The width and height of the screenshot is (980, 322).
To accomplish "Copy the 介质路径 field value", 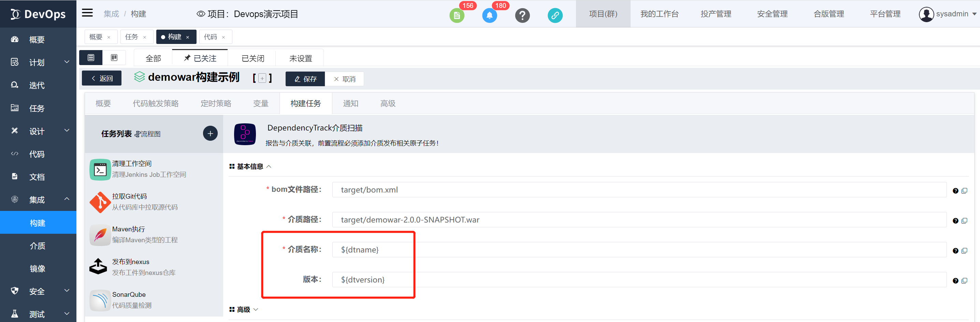I will (964, 220).
